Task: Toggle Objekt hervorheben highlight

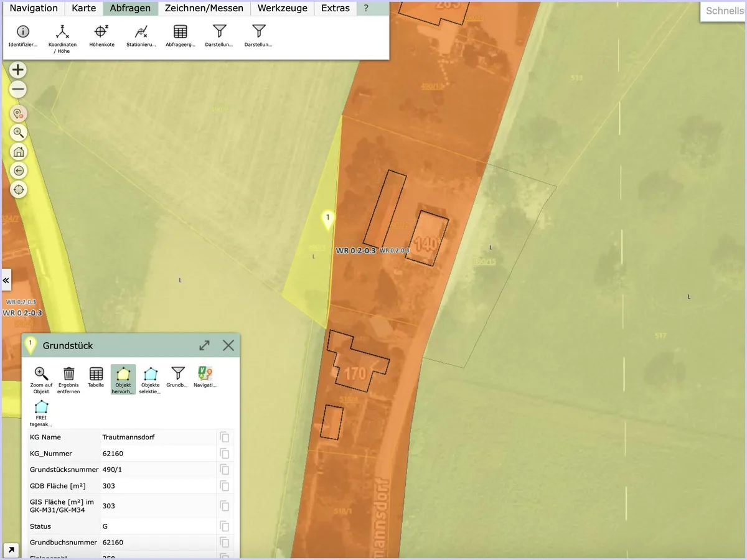Action: point(123,380)
